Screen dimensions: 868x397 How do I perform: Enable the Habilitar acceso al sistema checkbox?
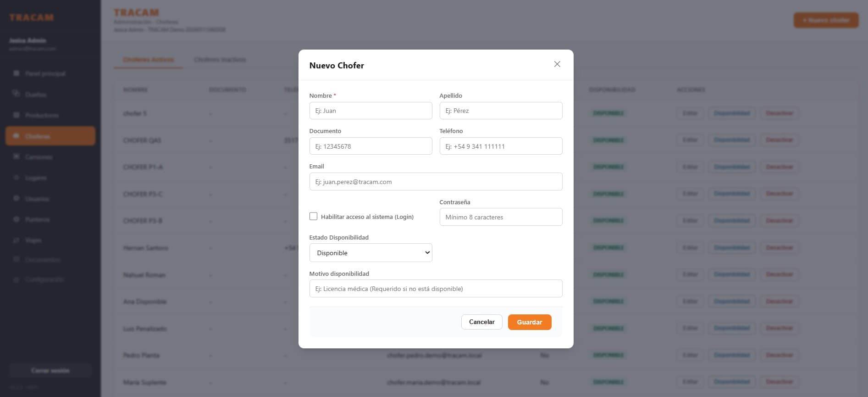313,216
